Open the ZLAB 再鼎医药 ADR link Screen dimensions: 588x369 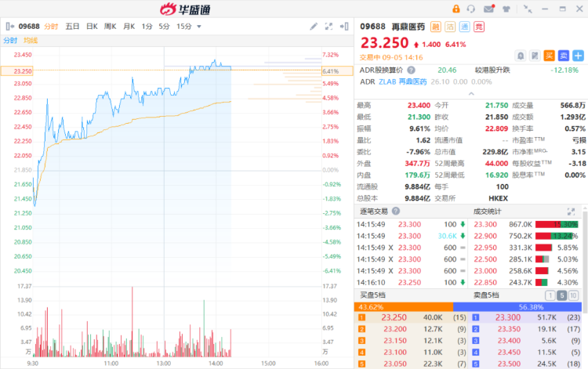(402, 81)
